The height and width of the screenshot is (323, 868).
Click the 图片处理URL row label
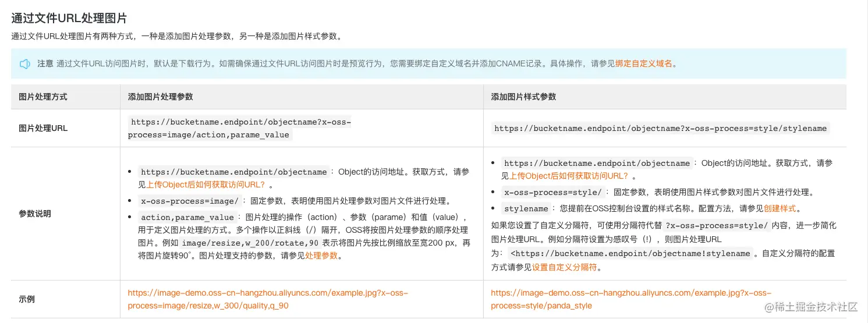(43, 128)
